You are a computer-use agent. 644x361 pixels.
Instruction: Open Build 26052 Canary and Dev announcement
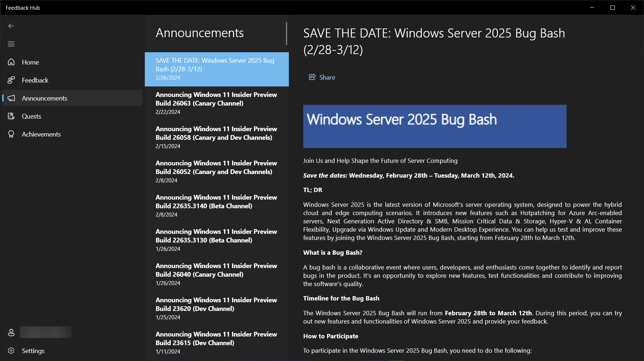(x=217, y=172)
